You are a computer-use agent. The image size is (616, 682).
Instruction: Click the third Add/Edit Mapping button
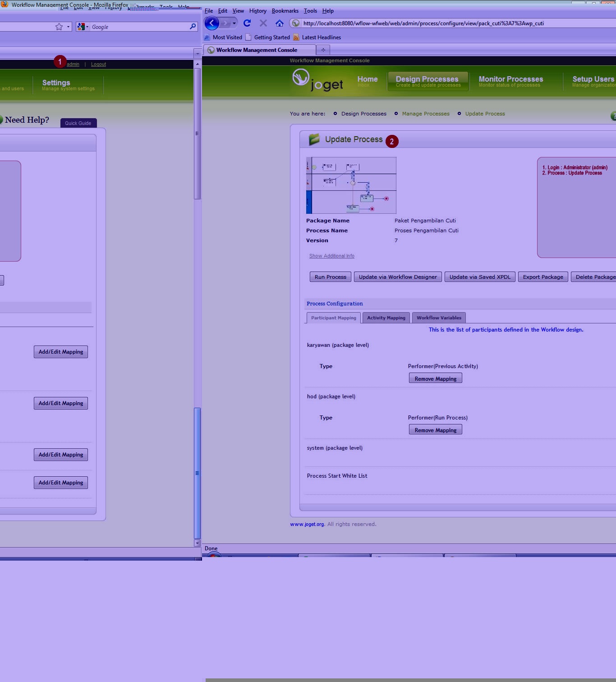coord(61,455)
